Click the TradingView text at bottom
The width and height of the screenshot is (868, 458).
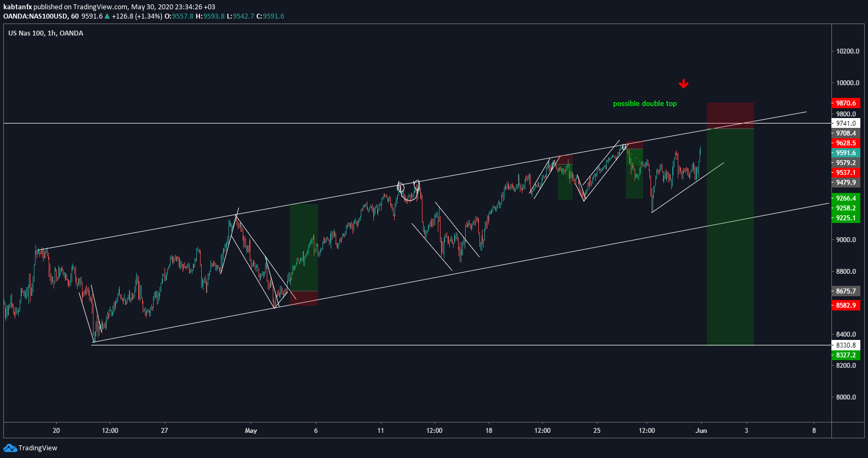pos(38,448)
